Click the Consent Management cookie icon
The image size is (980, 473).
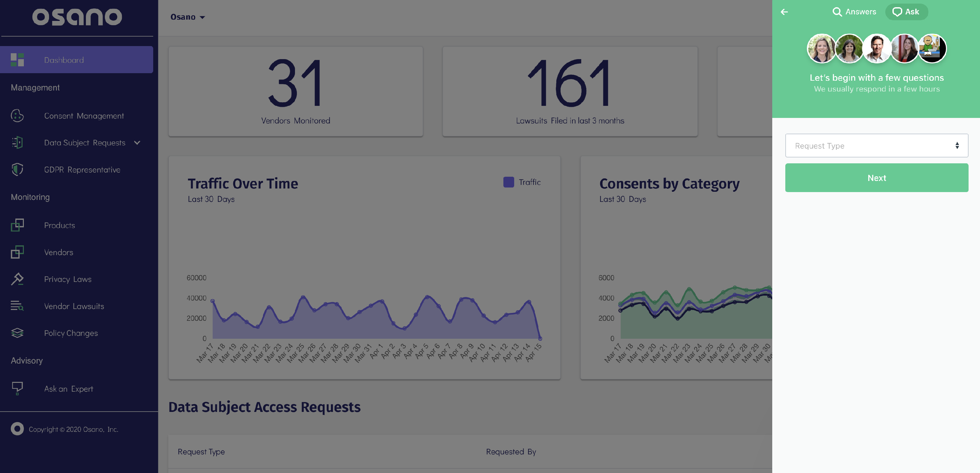point(17,116)
